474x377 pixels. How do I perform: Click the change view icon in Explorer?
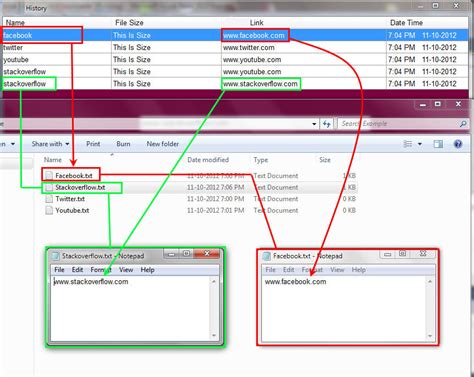click(408, 144)
